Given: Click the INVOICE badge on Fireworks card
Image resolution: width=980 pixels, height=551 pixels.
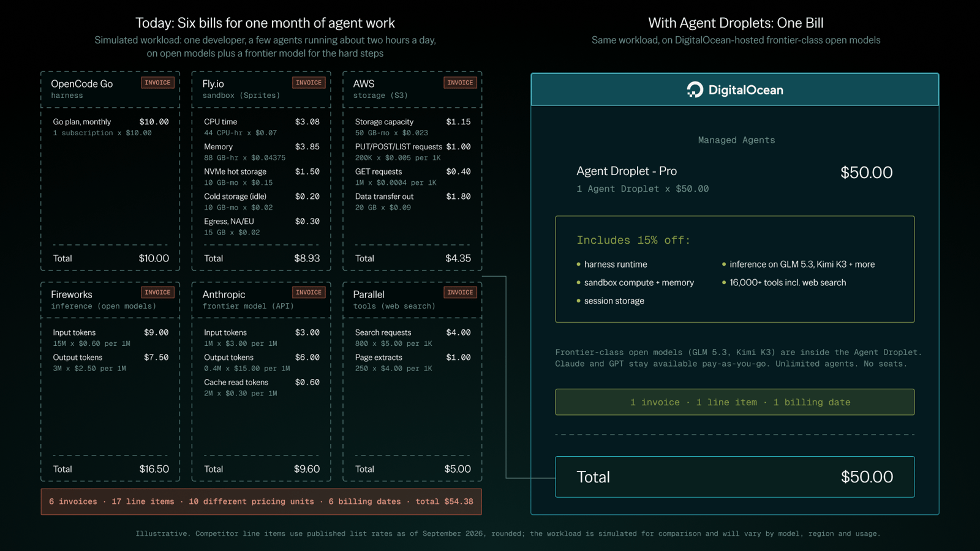Looking at the screenshot, I should [157, 293].
